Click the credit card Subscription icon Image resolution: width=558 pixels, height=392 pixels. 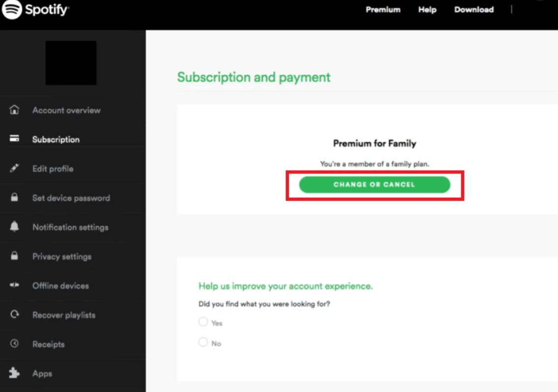click(14, 139)
